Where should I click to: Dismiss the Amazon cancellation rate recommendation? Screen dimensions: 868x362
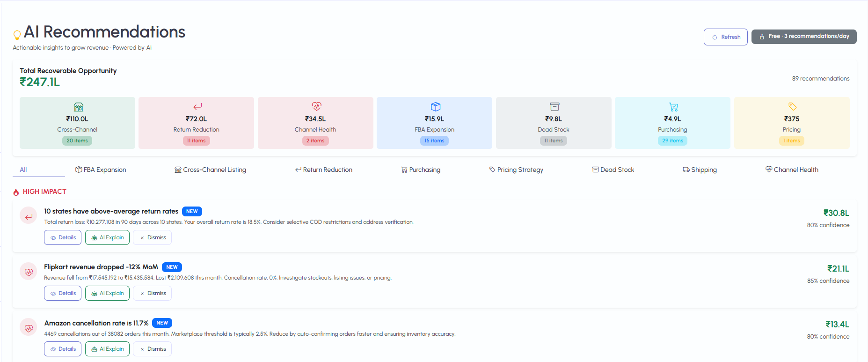point(152,349)
